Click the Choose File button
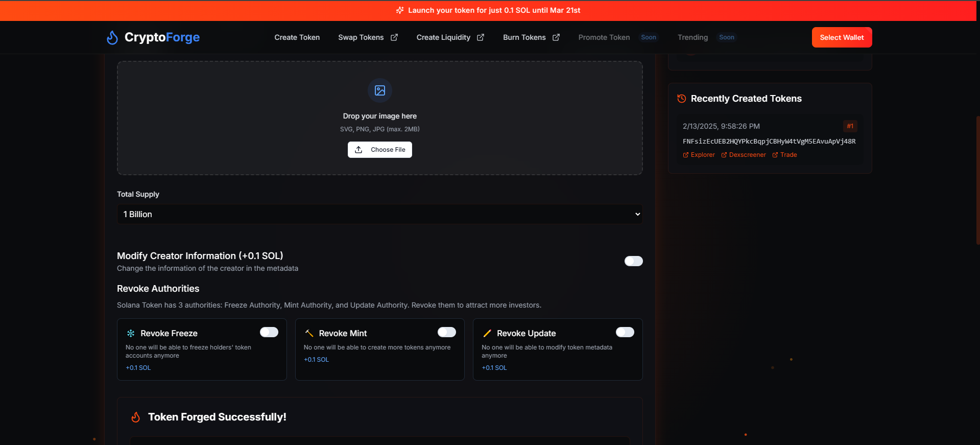Screen dimensions: 980x445 coord(380,150)
